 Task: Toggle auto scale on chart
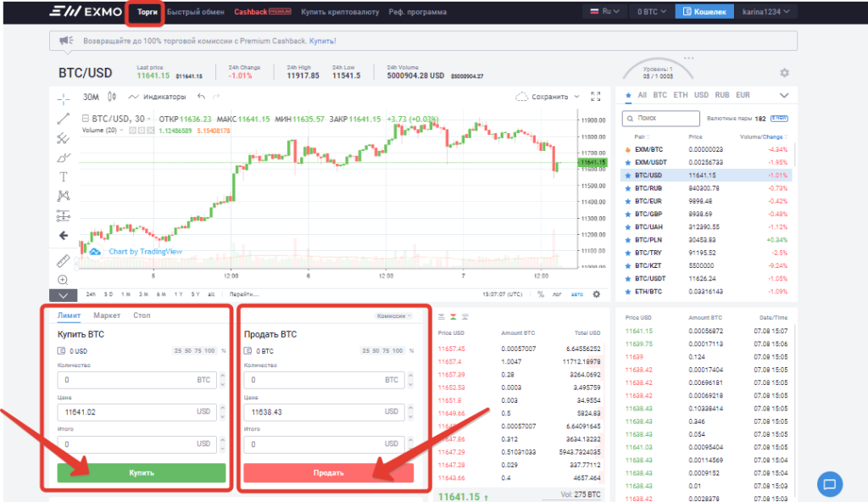point(576,294)
